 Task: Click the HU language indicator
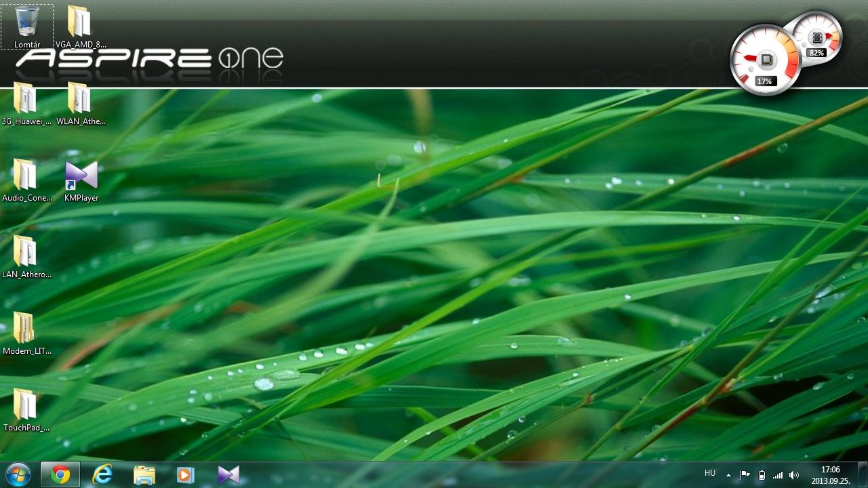coord(710,473)
